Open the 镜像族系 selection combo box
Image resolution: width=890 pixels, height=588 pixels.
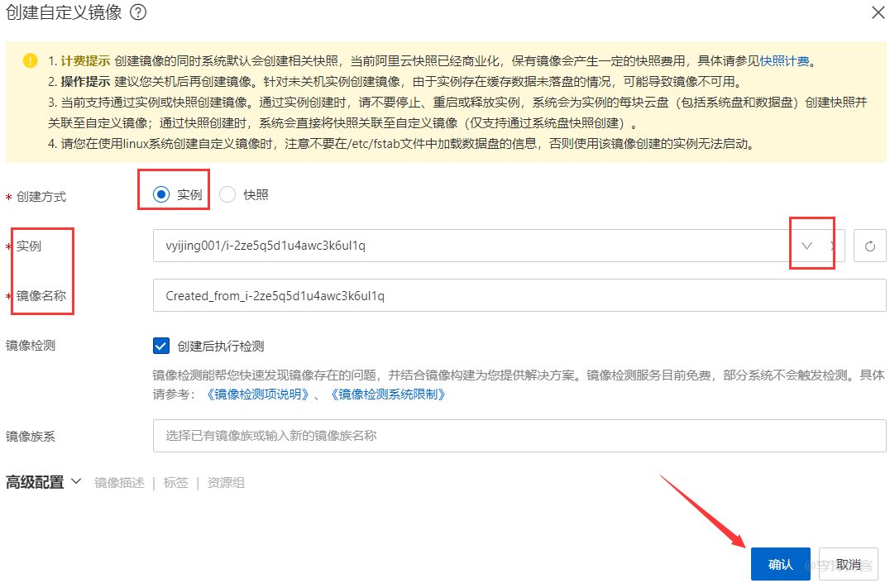[519, 435]
